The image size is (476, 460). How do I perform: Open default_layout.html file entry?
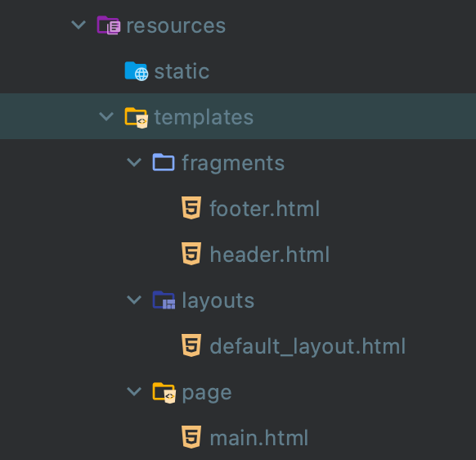(308, 347)
